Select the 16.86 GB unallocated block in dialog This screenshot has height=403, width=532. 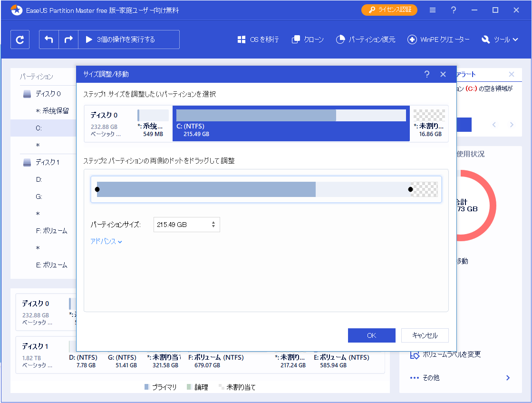tap(430, 124)
